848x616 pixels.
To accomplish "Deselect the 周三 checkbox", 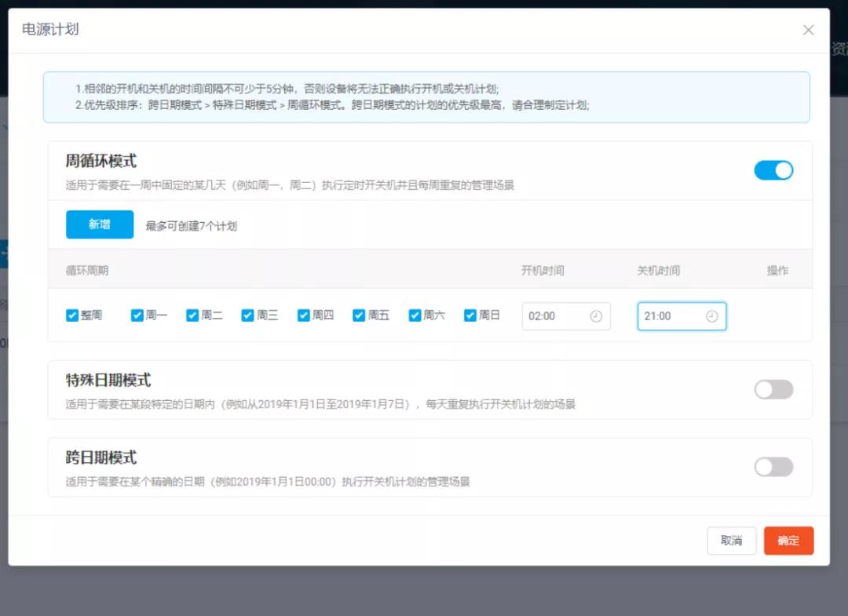I will pos(248,315).
